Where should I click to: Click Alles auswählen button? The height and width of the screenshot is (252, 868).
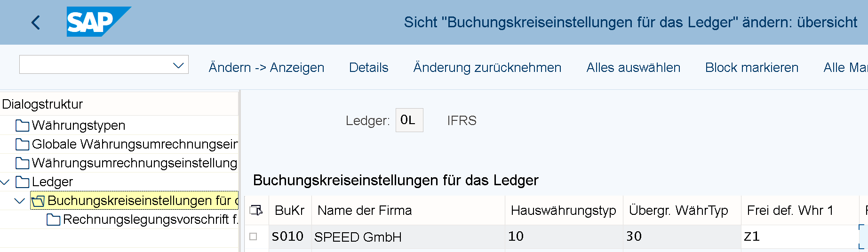633,68
